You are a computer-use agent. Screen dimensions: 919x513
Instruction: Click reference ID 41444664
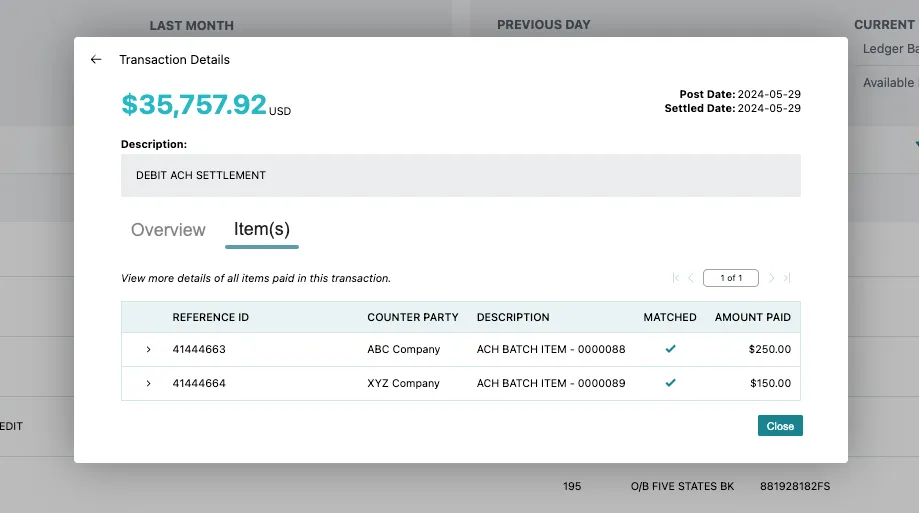[x=199, y=383]
